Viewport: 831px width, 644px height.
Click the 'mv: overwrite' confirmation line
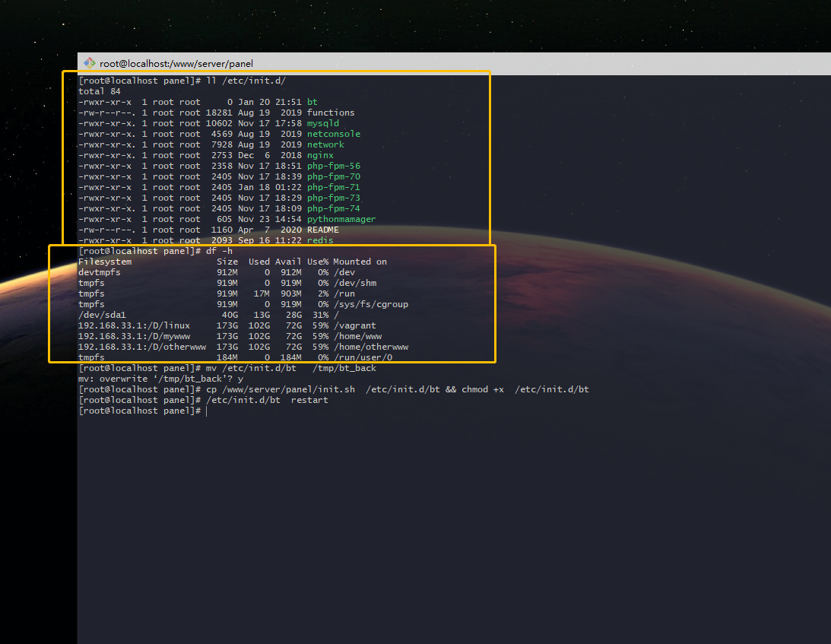(160, 379)
